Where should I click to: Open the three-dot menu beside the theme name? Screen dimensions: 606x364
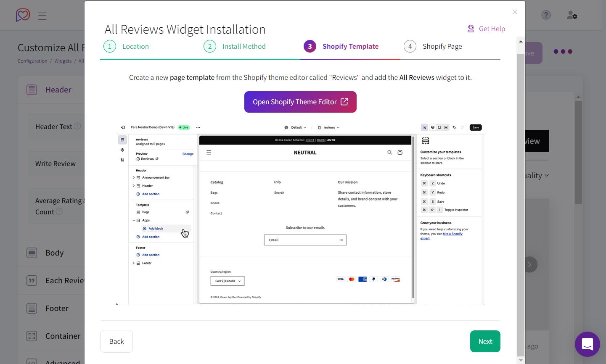198,127
